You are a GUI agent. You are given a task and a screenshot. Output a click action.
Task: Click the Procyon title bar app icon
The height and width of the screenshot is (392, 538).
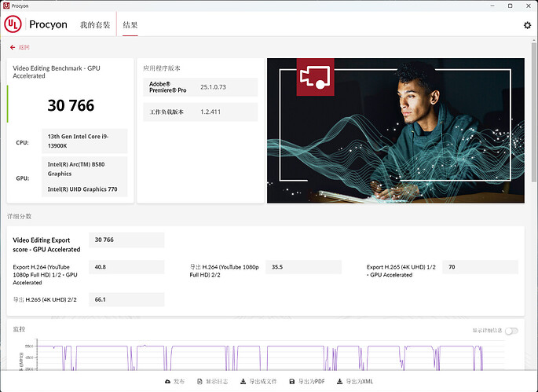6,5
